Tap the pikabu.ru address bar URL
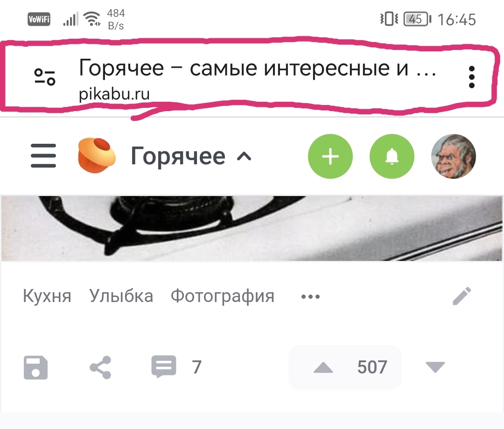This screenshot has height=429, width=504. (x=114, y=94)
